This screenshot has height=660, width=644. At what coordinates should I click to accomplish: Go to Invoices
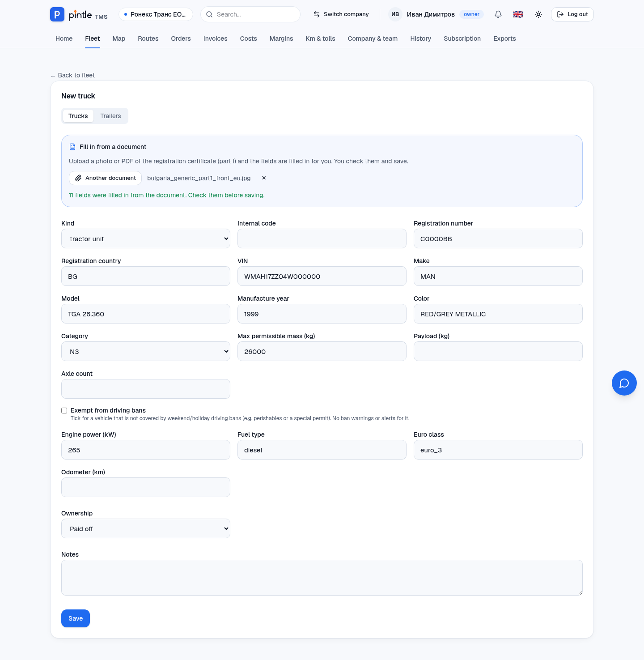click(216, 38)
